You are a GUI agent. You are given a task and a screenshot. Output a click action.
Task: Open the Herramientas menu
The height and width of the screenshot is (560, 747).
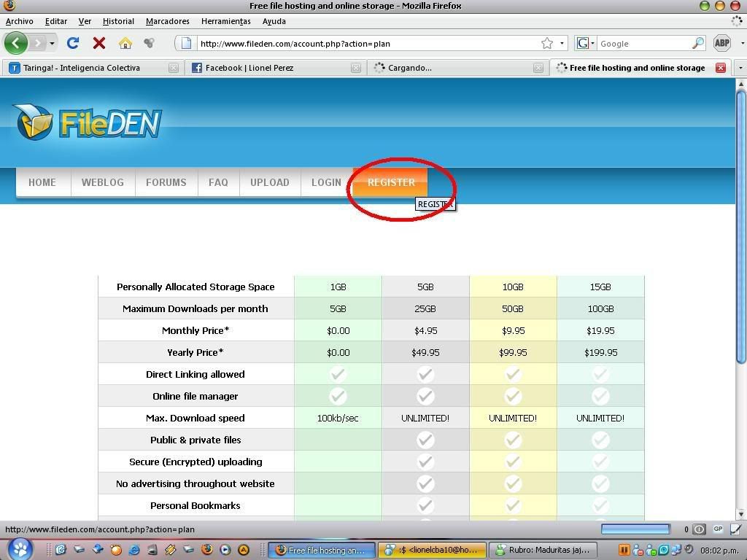[x=226, y=21]
